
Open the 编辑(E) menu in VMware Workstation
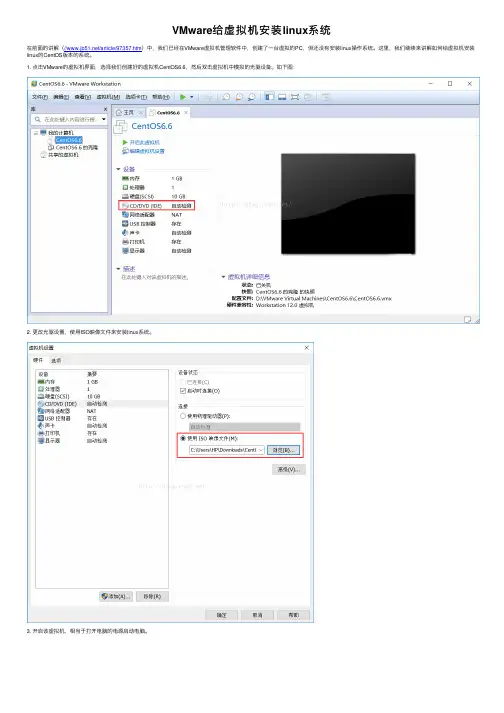[x=61, y=97]
